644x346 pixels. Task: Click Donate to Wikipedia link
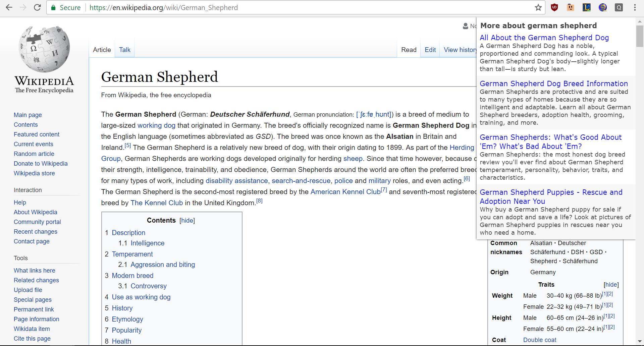click(x=41, y=164)
